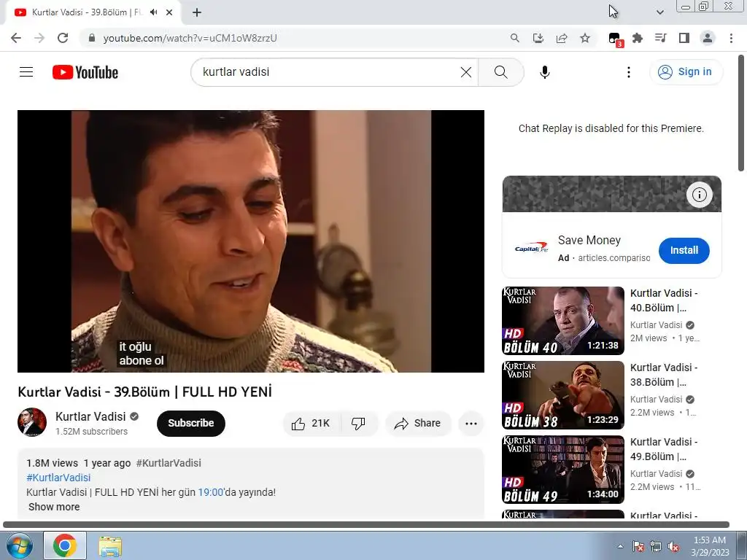Click the browser forward arrow
Screen dimensions: 747x560
click(39, 38)
